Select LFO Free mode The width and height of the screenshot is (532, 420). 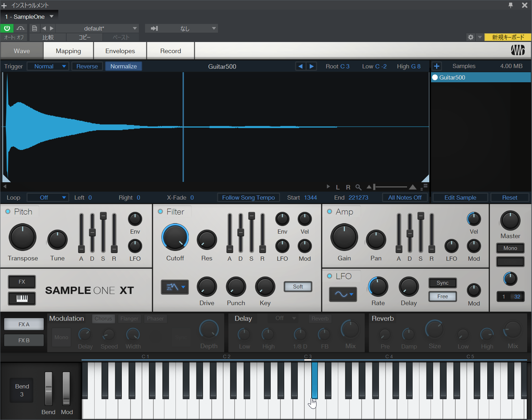[x=442, y=296]
